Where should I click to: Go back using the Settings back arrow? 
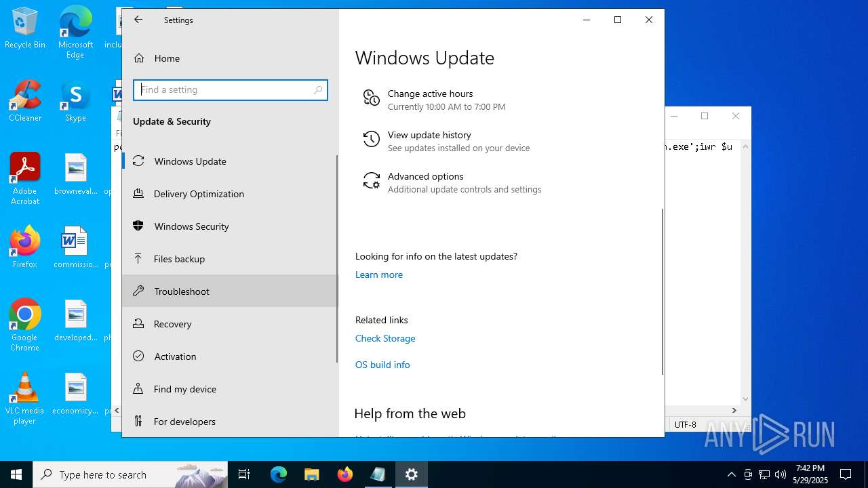click(138, 20)
